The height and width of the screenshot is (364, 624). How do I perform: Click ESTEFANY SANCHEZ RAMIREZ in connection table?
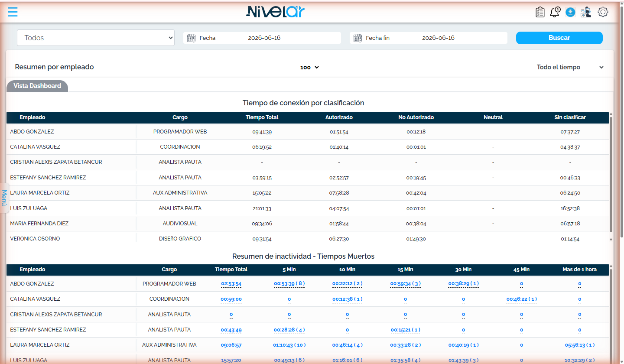(x=48, y=178)
